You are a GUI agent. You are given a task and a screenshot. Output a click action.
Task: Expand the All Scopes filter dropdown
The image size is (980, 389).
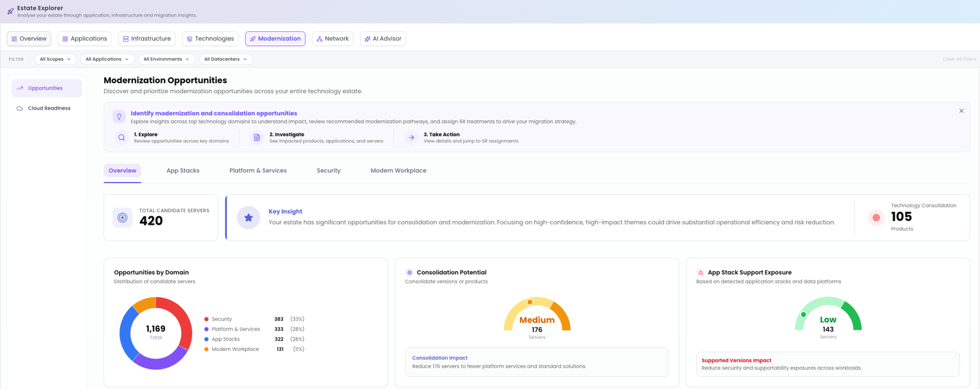point(55,59)
